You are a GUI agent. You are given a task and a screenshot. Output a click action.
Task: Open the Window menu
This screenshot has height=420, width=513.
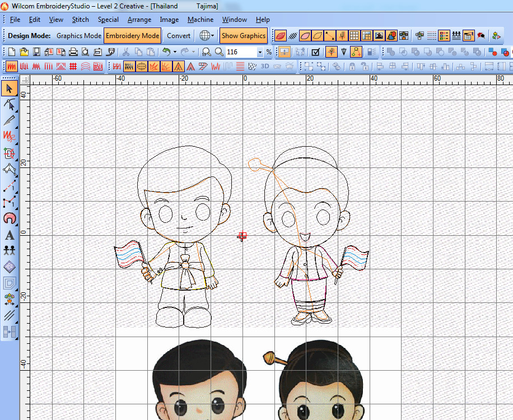235,20
